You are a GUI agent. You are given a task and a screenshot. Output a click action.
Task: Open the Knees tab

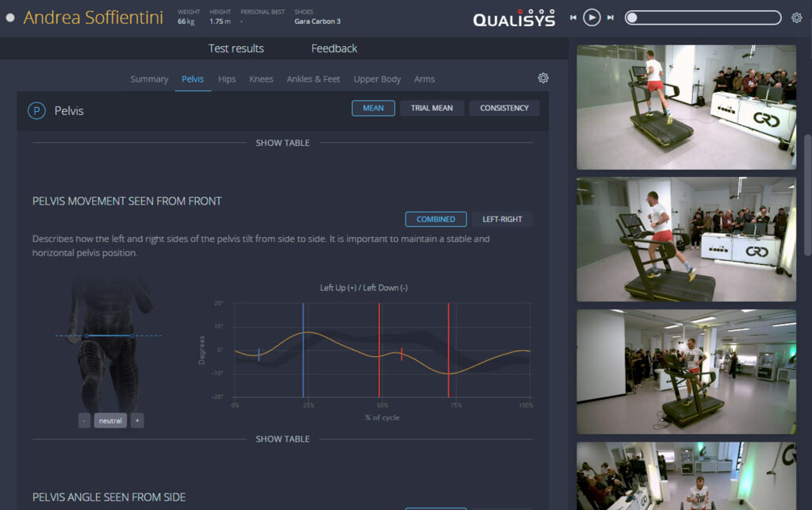click(261, 79)
